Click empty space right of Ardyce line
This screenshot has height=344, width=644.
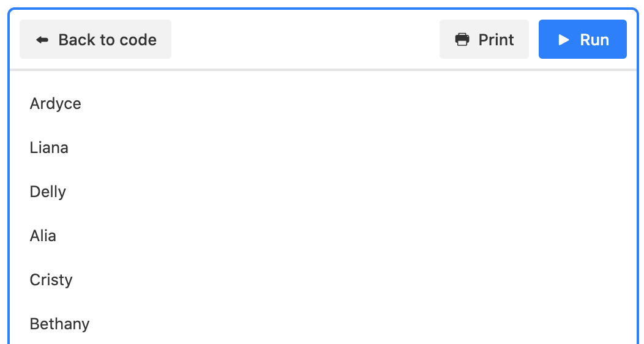coord(353,104)
